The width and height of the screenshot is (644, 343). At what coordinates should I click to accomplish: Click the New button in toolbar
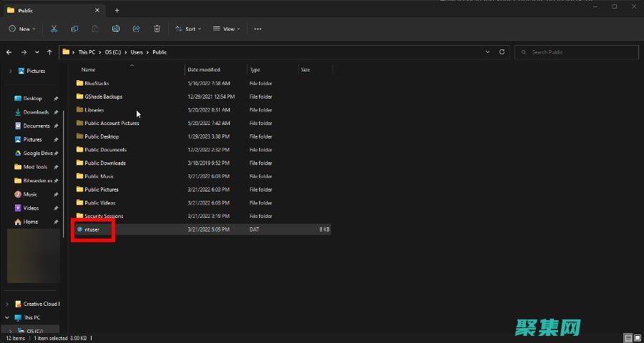21,29
